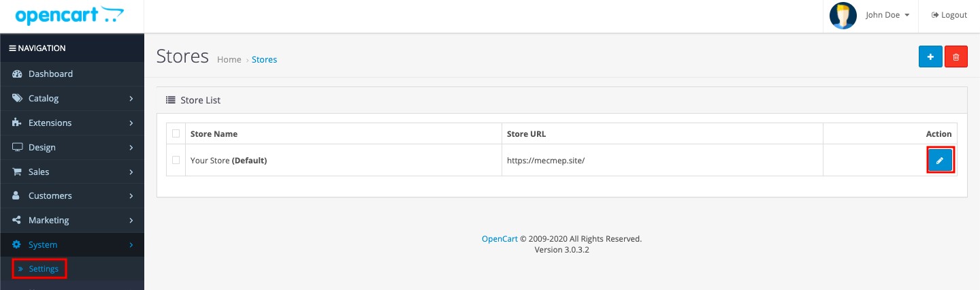The height and width of the screenshot is (290, 980).
Task: Click the John Doe avatar image
Action: coord(843,15)
